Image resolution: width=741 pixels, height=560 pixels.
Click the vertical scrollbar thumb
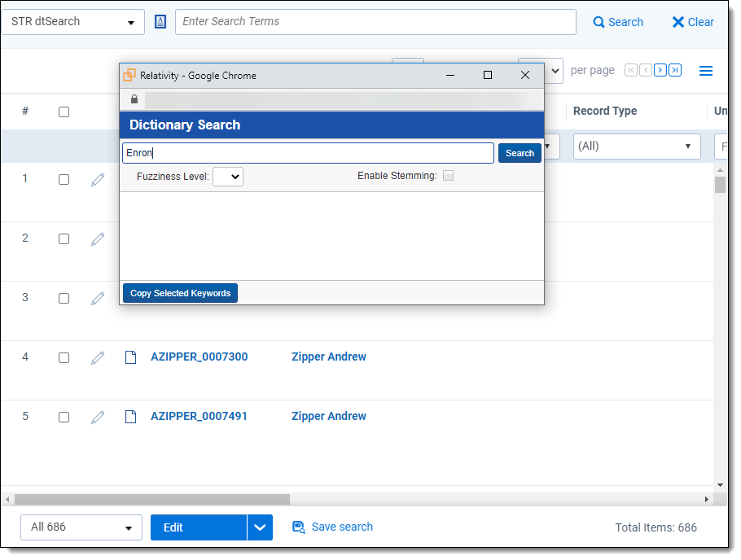[x=720, y=185]
